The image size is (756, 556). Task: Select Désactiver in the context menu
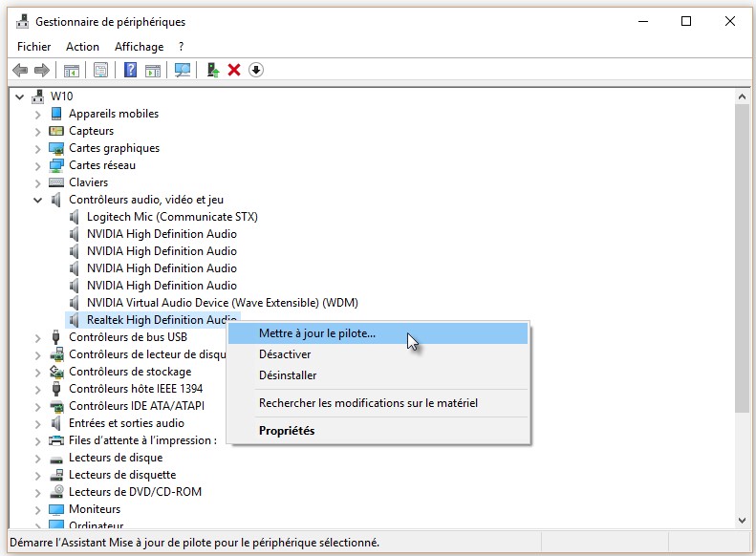(285, 354)
